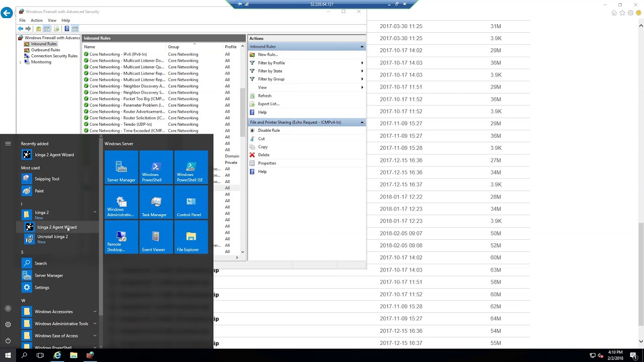Click the Windows Firewall taskbar icon
This screenshot has height=362, width=644.
(90, 355)
